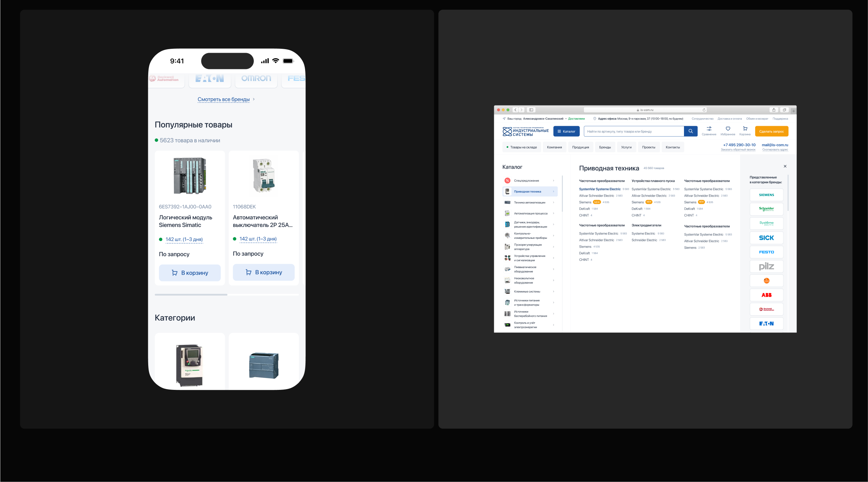Expand the city selector Александровск-Сахалинский

point(543,119)
